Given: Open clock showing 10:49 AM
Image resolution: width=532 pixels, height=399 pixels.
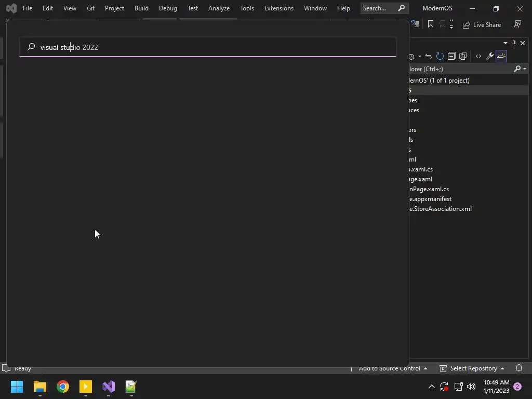Looking at the screenshot, I should tap(496, 387).
